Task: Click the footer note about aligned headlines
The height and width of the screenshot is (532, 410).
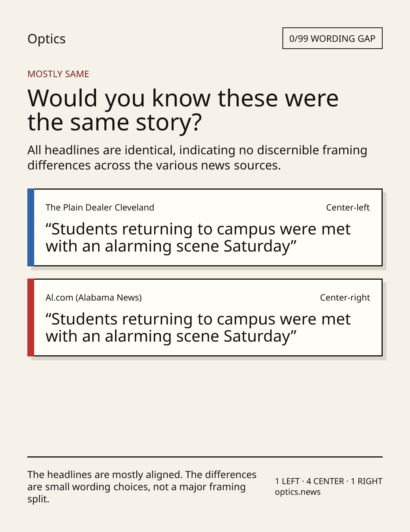Action: 142,487
